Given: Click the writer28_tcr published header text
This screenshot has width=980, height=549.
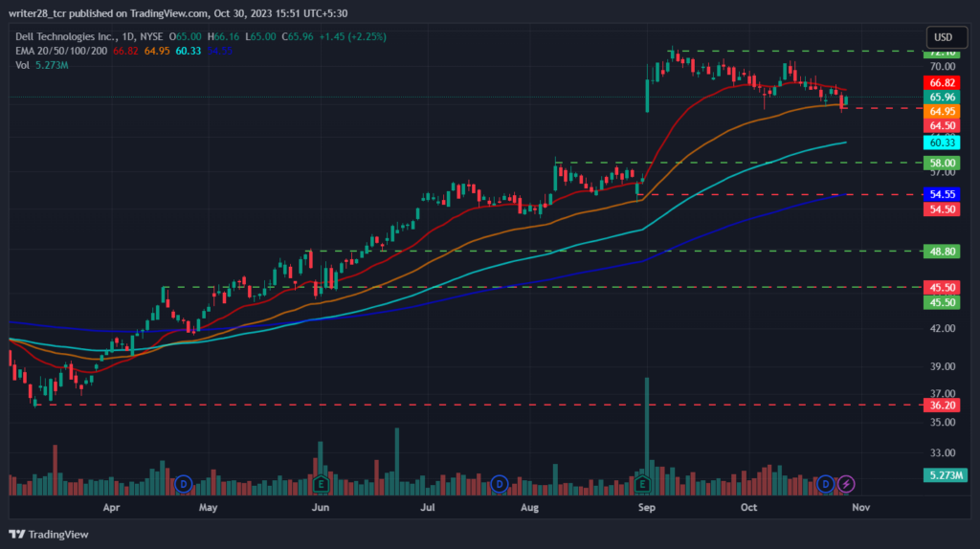Looking at the screenshot, I should pos(178,13).
